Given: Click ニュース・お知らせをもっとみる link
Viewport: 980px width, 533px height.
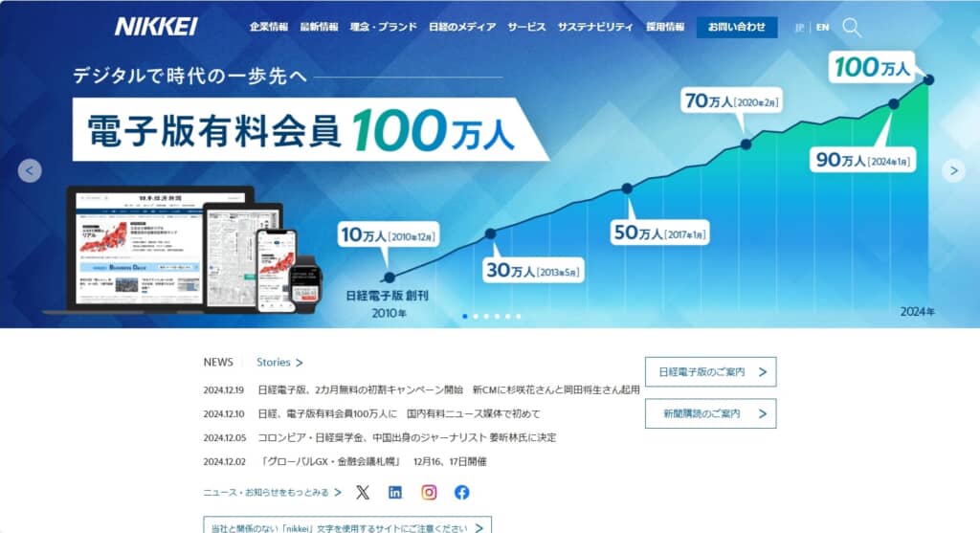Looking at the screenshot, I should [273, 493].
